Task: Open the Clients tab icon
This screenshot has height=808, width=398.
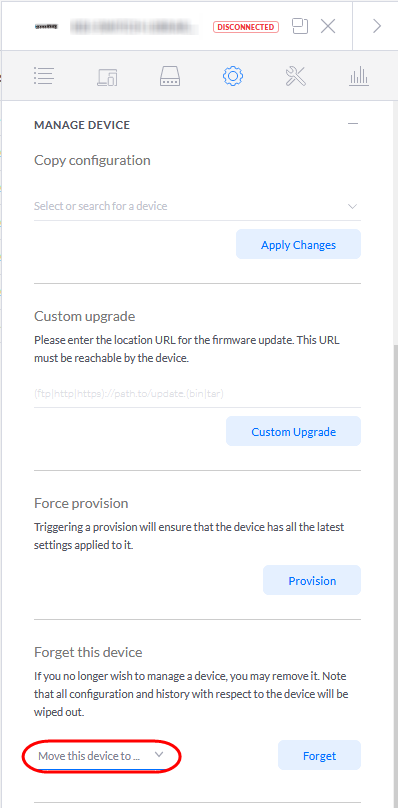Action: pos(107,76)
